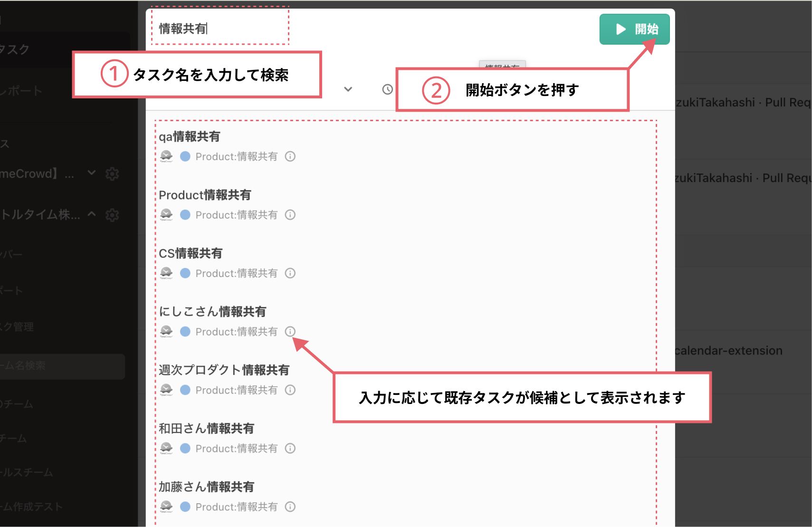Click the clock history icon beside the search field
812x527 pixels.
[x=387, y=89]
